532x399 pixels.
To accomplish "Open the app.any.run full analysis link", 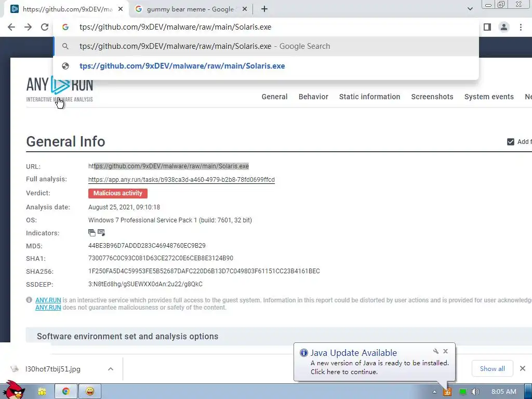I will (x=181, y=180).
